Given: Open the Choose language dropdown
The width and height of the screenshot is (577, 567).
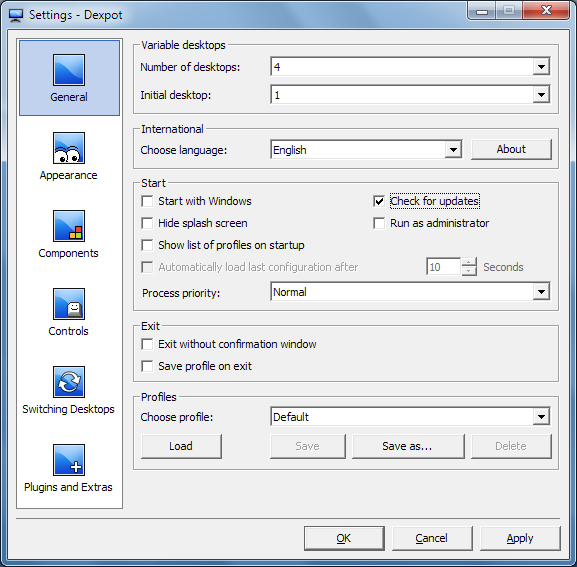Looking at the screenshot, I should pos(453,150).
